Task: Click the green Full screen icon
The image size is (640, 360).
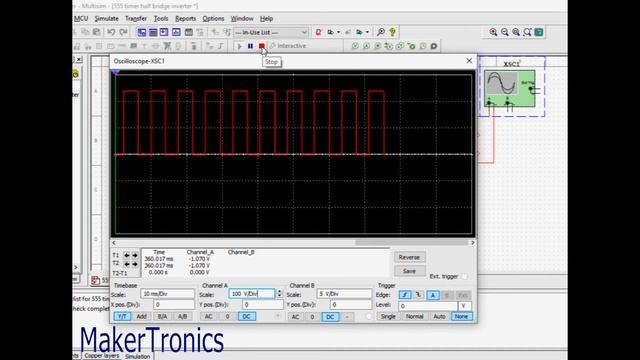Action: (x=539, y=32)
